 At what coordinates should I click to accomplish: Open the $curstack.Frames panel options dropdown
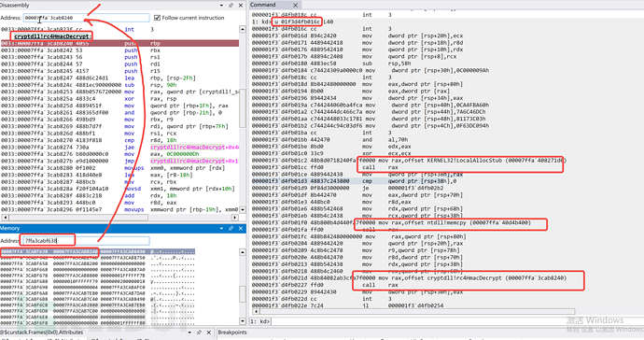[x=189, y=333]
